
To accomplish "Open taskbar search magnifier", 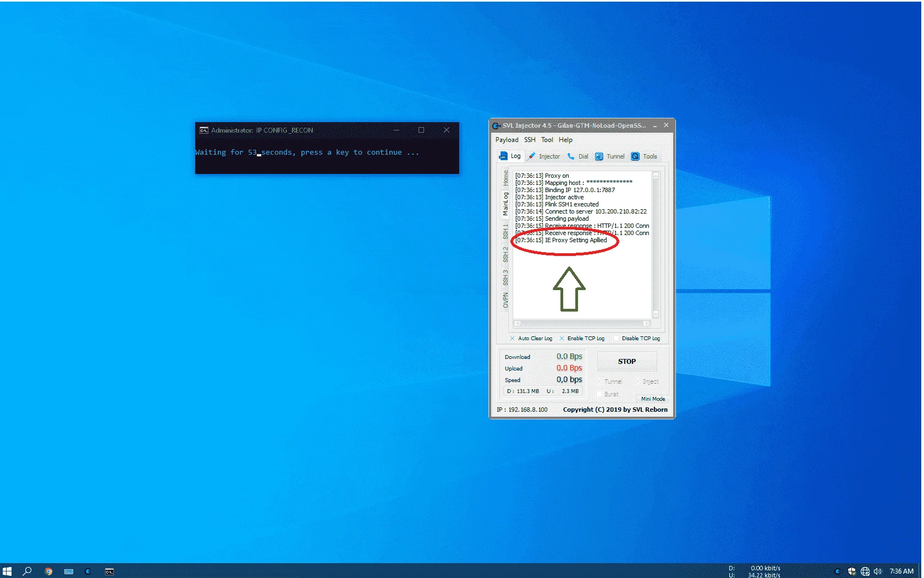I will coord(27,571).
